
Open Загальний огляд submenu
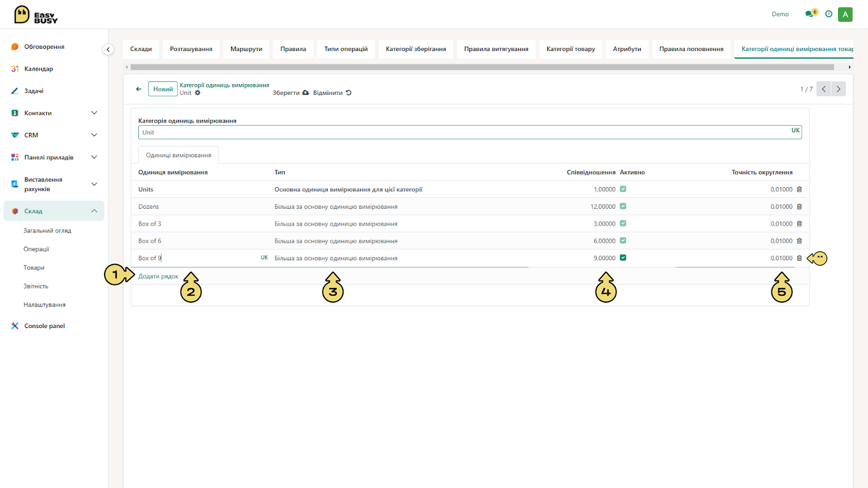(x=47, y=230)
